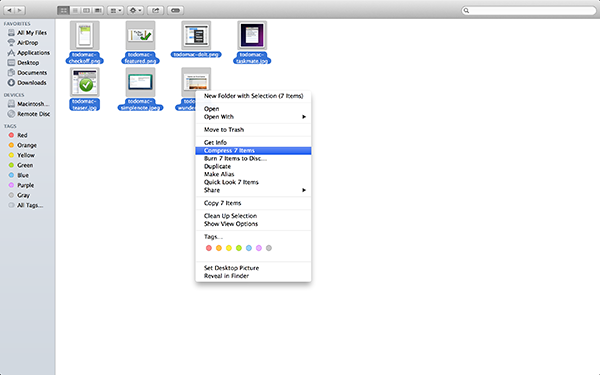600x375 pixels.
Task: Apply orange tag dot in context menu
Action: coord(219,248)
